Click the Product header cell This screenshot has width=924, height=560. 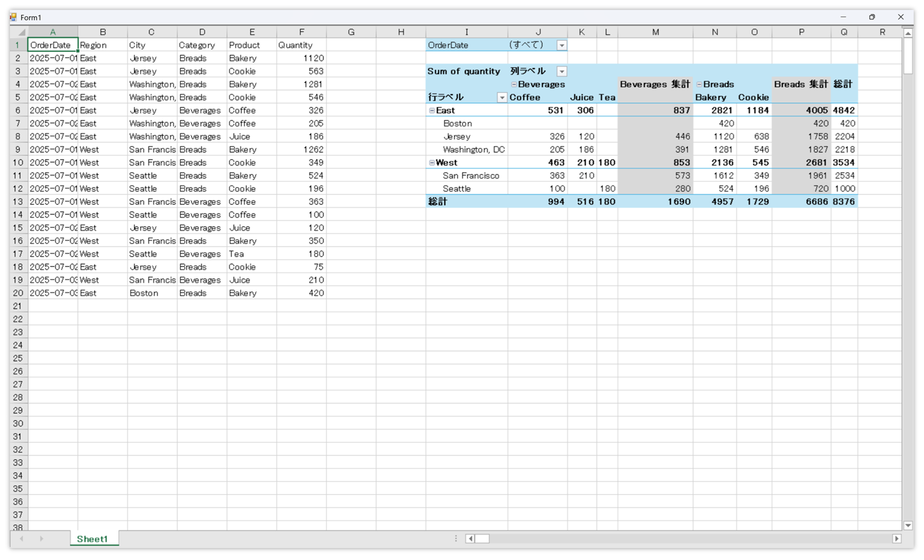click(x=251, y=45)
